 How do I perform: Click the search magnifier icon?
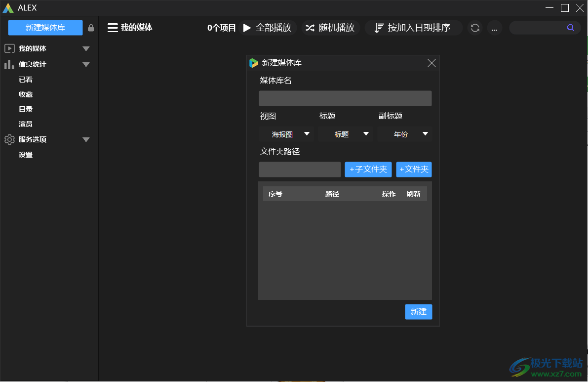click(x=571, y=28)
